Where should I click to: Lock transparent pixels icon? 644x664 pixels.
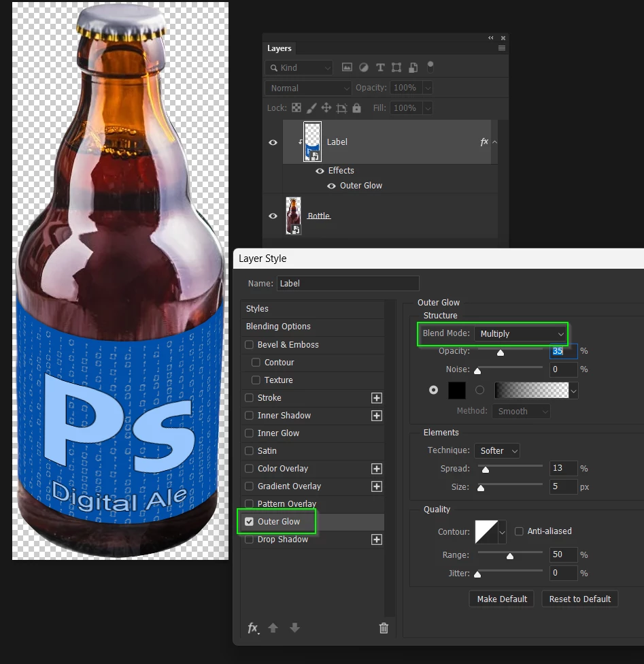296,107
